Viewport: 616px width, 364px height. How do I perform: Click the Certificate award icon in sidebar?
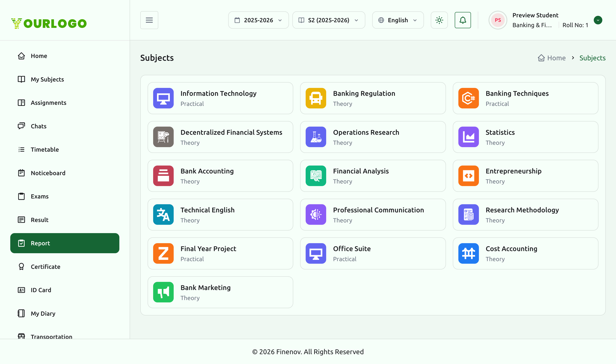tap(21, 267)
